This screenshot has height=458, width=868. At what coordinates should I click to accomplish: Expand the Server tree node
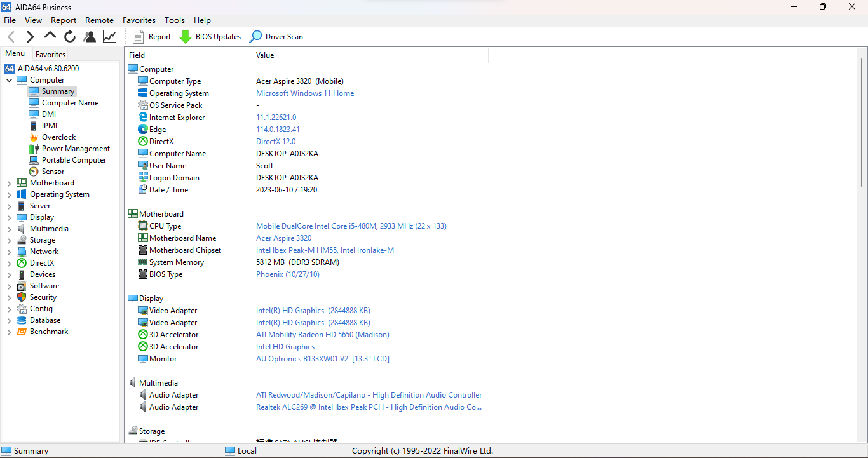9,206
